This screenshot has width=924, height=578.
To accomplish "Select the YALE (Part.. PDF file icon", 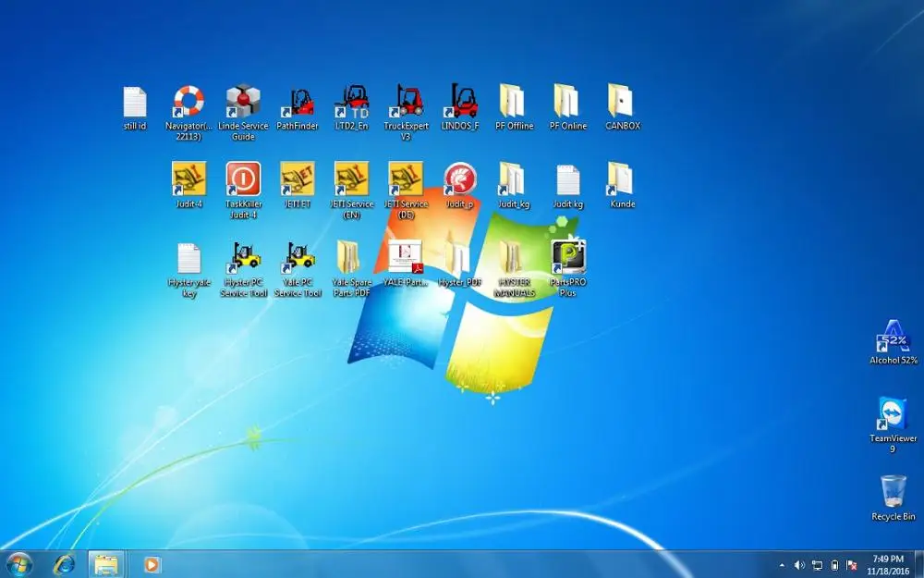I will pos(406,257).
